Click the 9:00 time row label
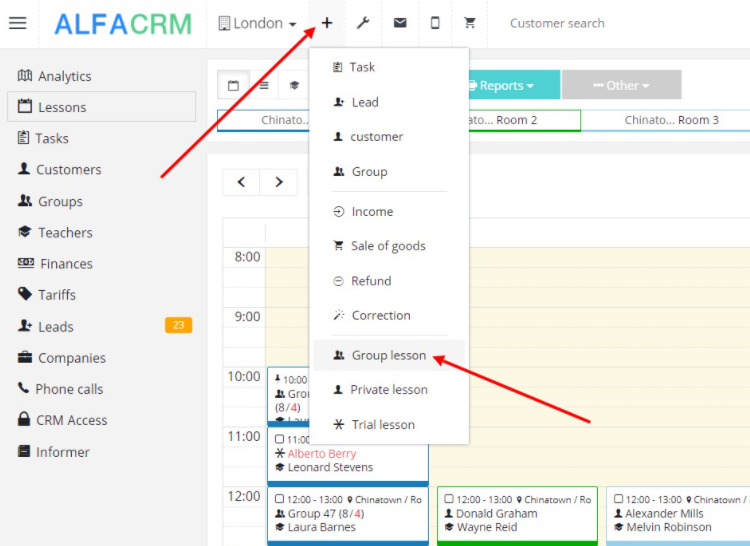 point(247,317)
